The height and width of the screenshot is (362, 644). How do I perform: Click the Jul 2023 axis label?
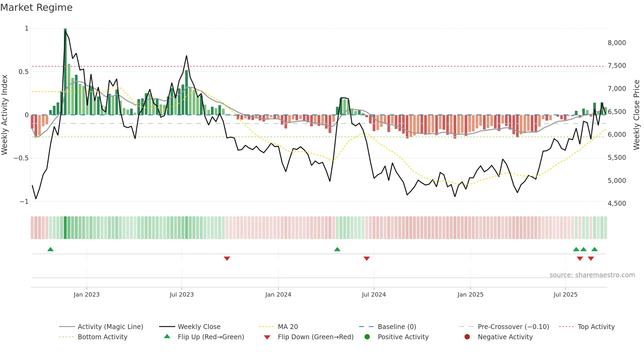pos(182,294)
